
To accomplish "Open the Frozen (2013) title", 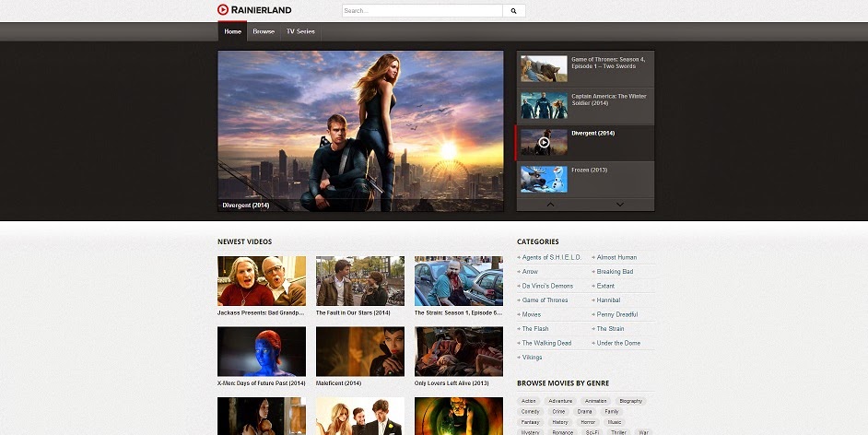I will click(589, 170).
